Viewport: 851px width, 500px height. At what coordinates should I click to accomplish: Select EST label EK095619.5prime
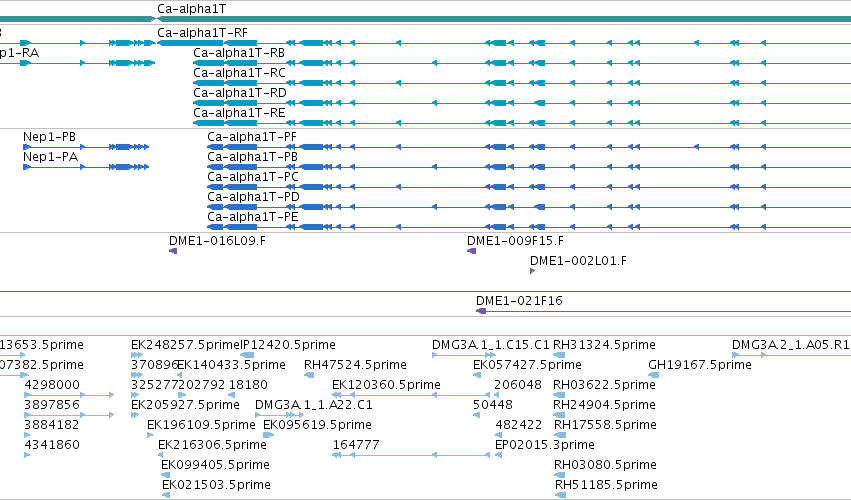(x=317, y=426)
